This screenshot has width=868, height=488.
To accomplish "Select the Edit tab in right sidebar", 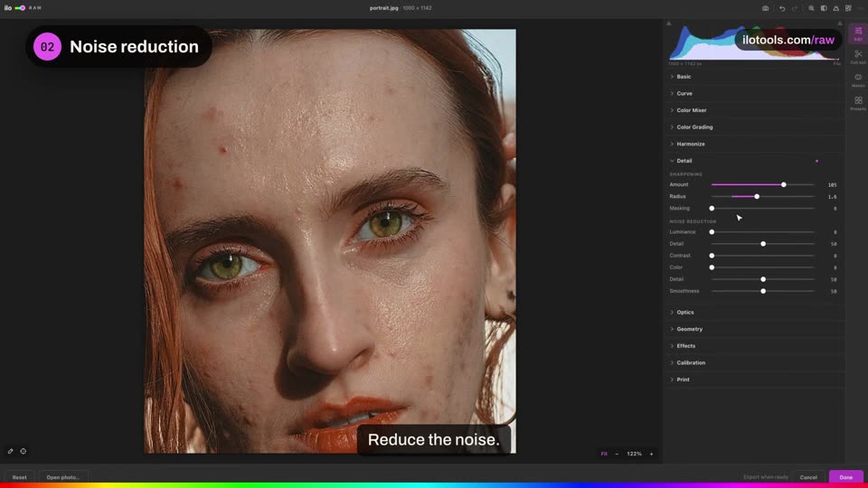I will [858, 33].
